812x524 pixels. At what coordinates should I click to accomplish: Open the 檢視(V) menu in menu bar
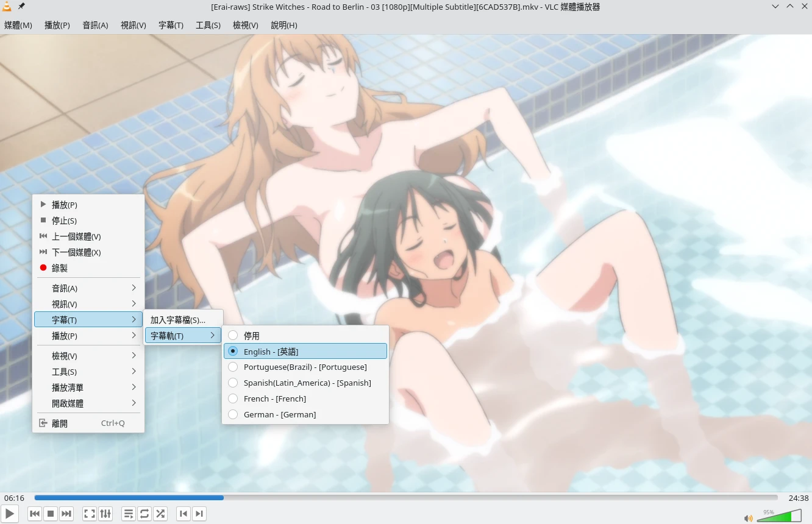(246, 25)
